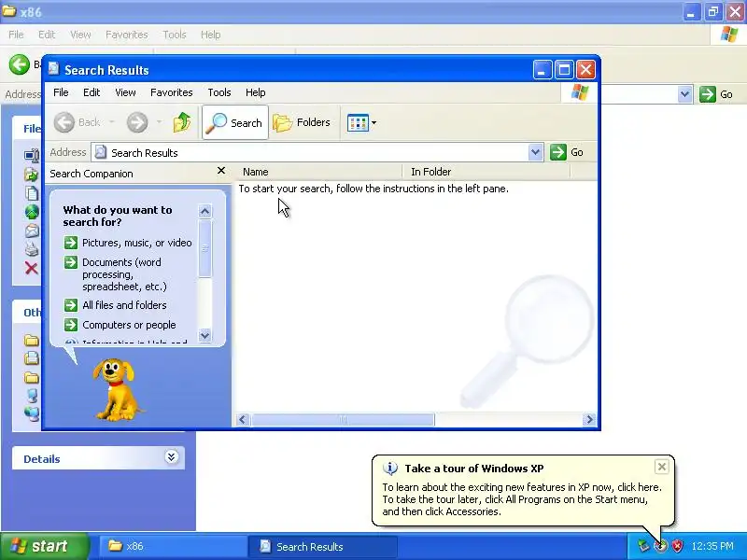Search for Pictures, music, or video
Viewport: 747px width, 560px height.
tap(136, 243)
